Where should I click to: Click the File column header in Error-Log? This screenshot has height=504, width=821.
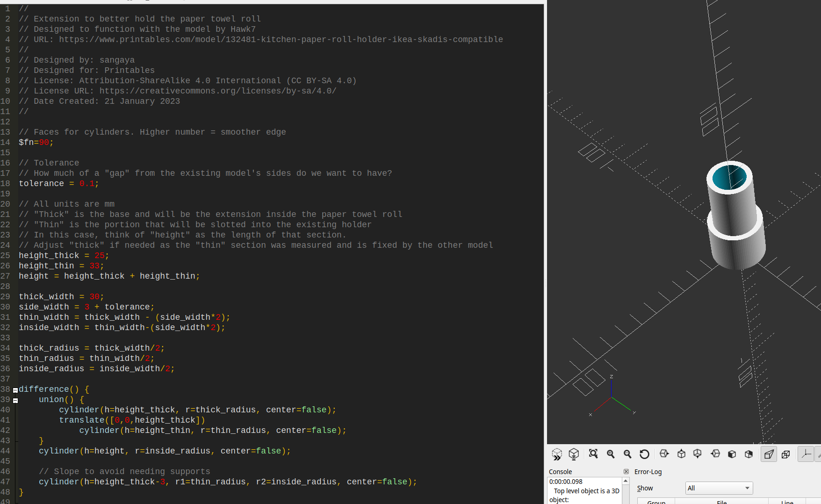coord(721,502)
